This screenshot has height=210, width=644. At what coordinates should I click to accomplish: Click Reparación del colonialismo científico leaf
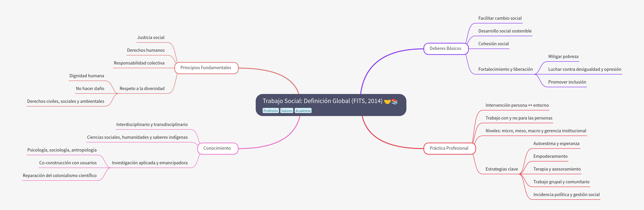click(59, 175)
